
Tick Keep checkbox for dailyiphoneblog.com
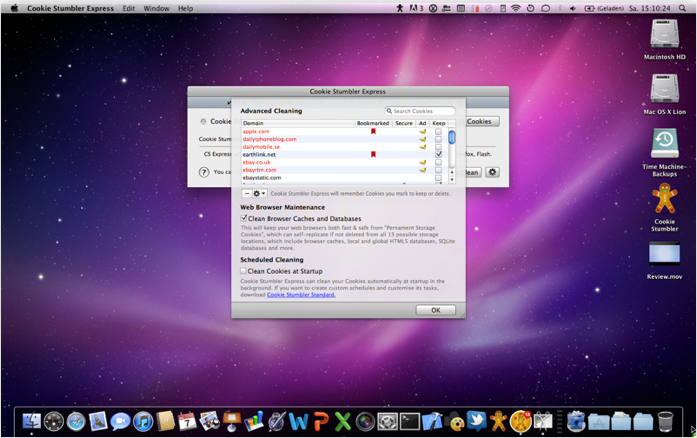(x=438, y=139)
